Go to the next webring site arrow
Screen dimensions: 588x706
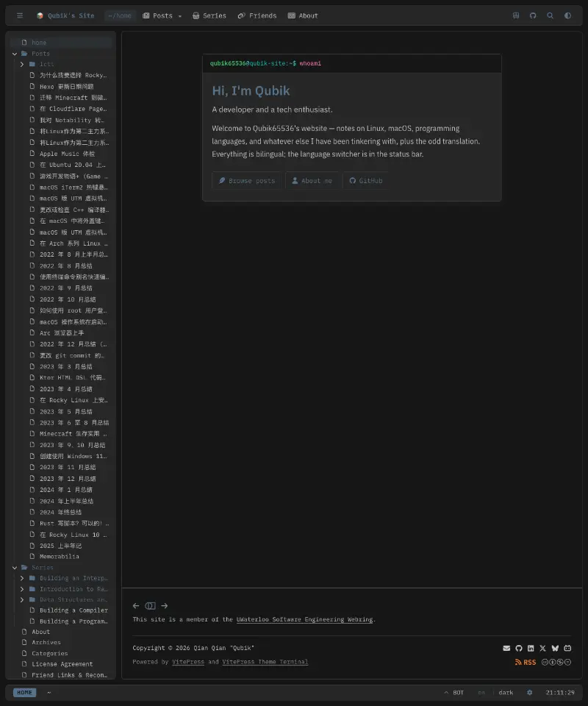click(x=165, y=606)
